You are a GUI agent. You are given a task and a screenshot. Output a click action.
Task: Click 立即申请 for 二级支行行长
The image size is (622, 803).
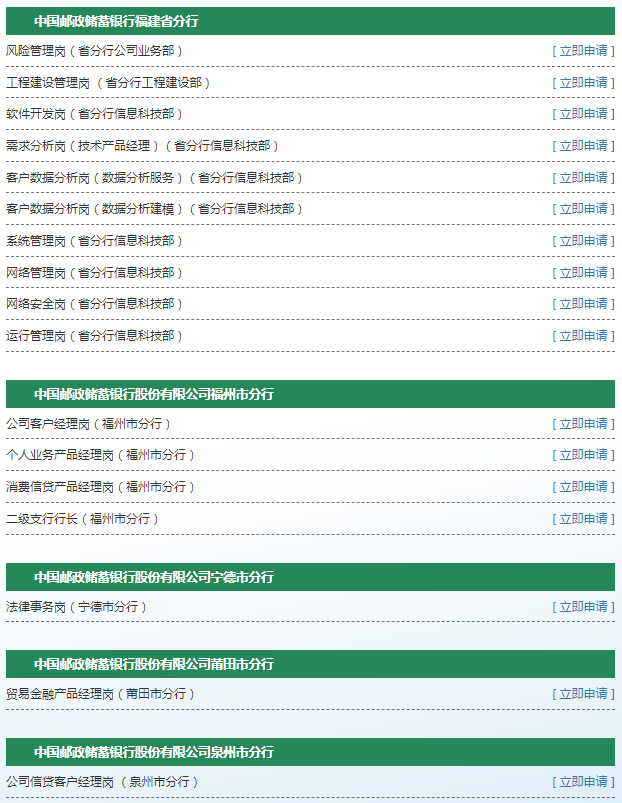(583, 519)
